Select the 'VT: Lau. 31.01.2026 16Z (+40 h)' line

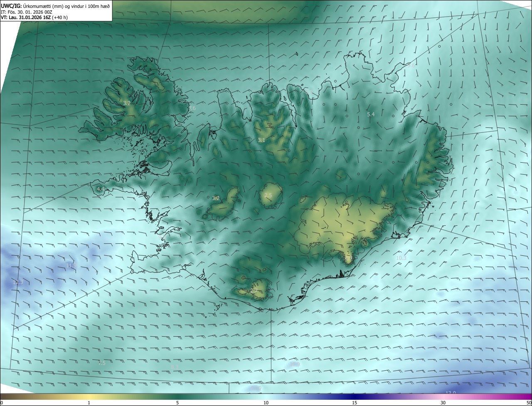pyautogui.click(x=34, y=17)
